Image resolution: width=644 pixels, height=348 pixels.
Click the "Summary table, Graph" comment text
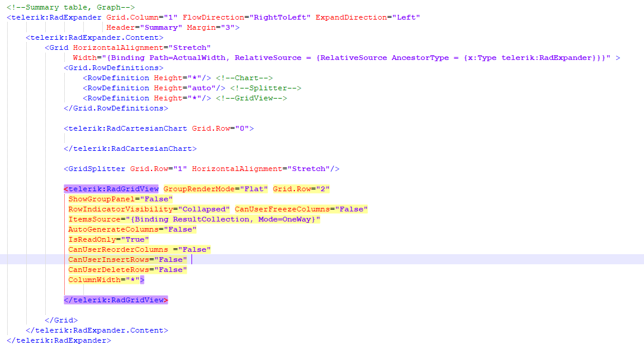pyautogui.click(x=71, y=7)
